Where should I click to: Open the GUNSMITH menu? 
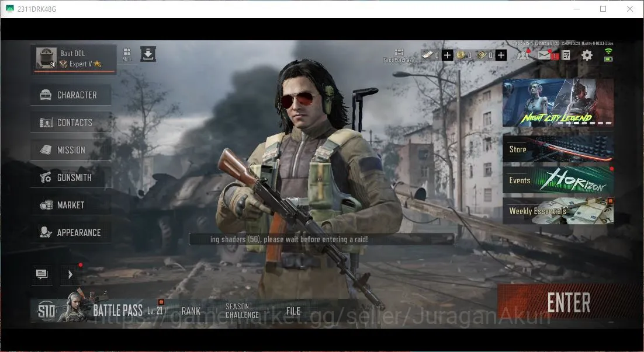coord(71,177)
